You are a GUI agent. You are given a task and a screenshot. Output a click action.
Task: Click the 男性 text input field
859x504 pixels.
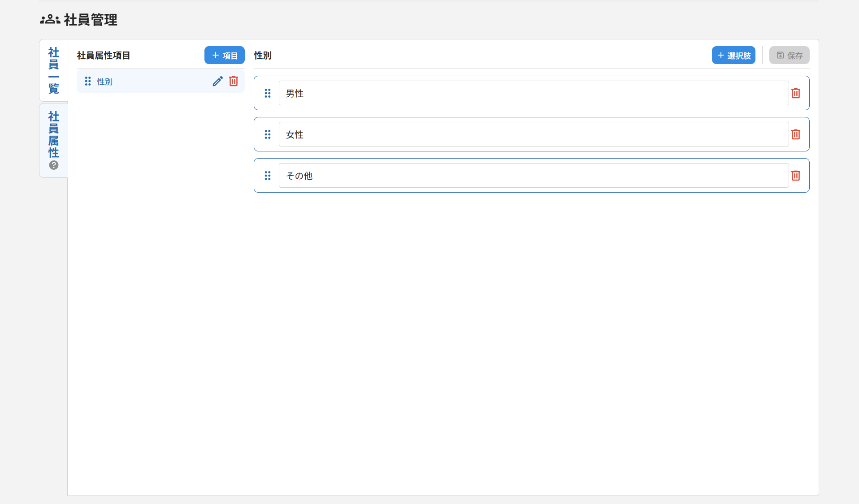(x=493, y=93)
